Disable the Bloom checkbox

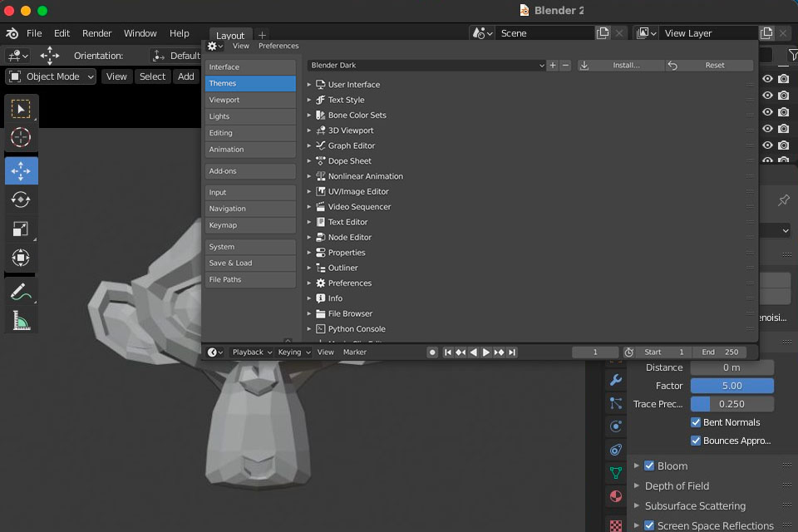649,465
